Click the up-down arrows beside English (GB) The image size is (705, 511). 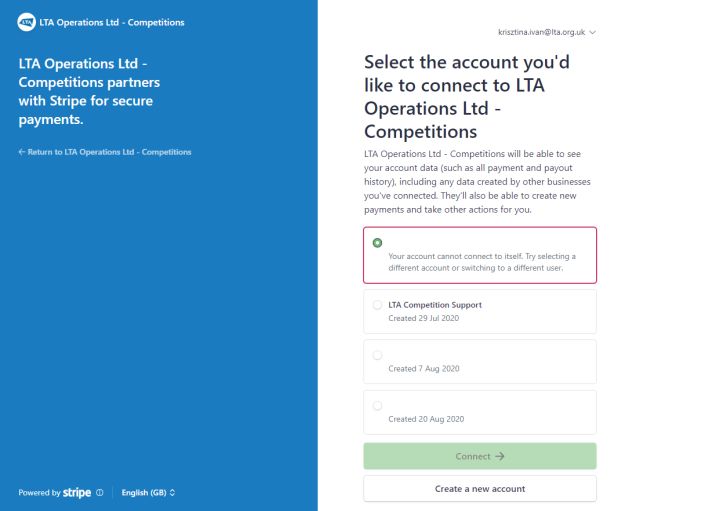(172, 493)
